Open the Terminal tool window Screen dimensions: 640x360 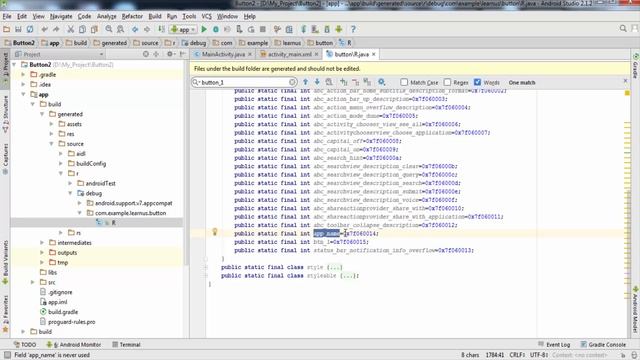pyautogui.click(x=126, y=344)
